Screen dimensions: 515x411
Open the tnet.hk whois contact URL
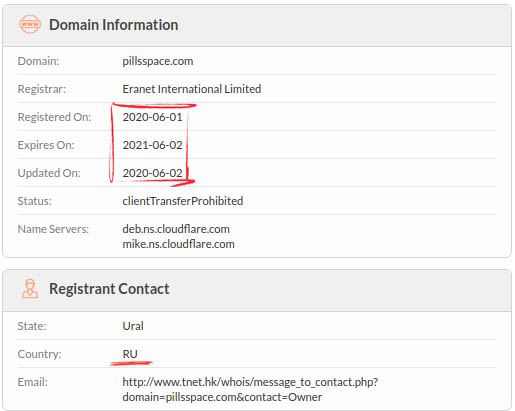pos(250,389)
